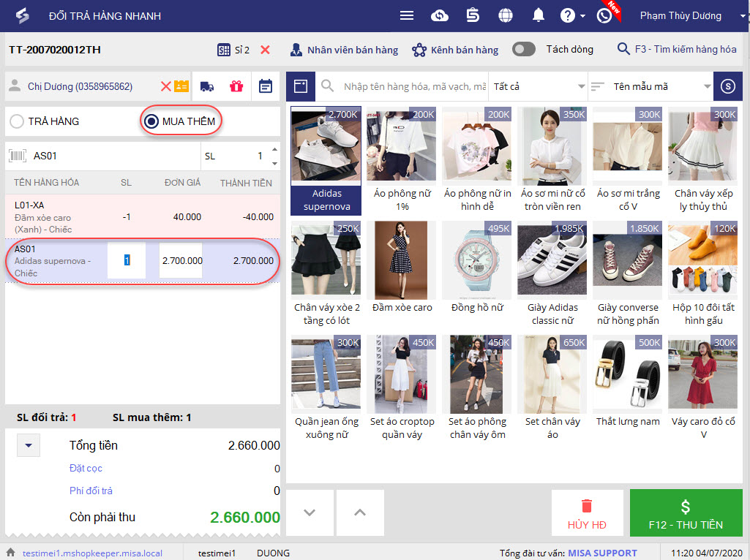Select Chân váy xòe 2 tầng có lót
The width and height of the screenshot is (750, 560).
(x=326, y=275)
